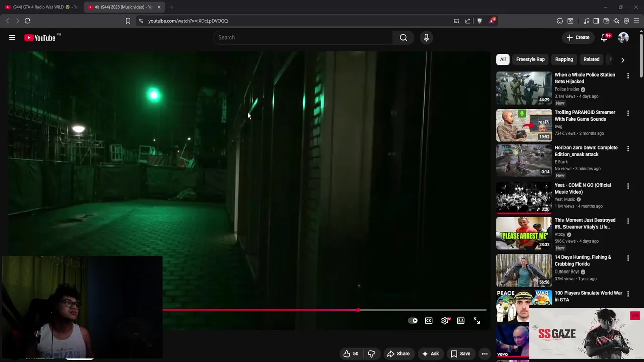Image resolution: width=644 pixels, height=362 pixels.
Task: Dislike this video
Action: click(x=371, y=354)
